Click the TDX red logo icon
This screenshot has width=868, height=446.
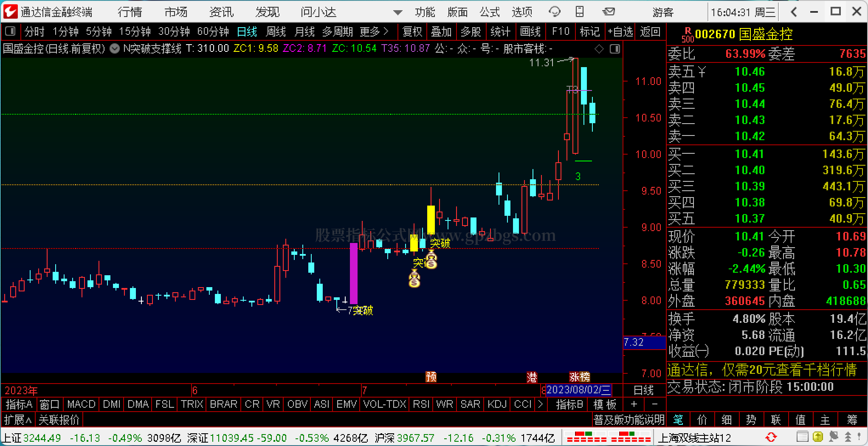[10, 11]
